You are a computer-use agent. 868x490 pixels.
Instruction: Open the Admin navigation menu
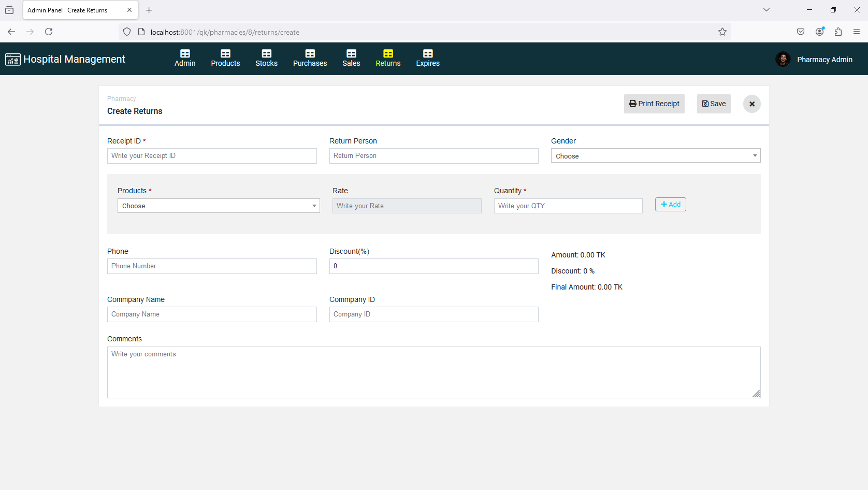coord(185,59)
